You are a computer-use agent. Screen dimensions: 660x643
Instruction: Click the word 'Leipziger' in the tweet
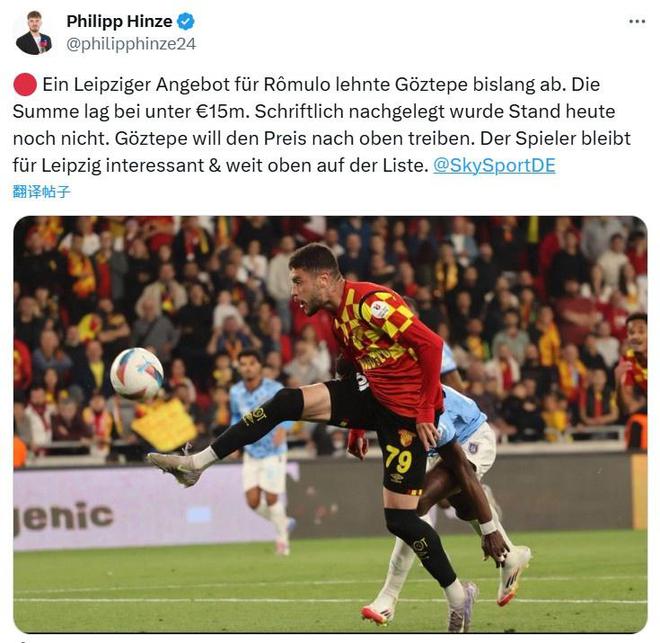click(x=112, y=85)
